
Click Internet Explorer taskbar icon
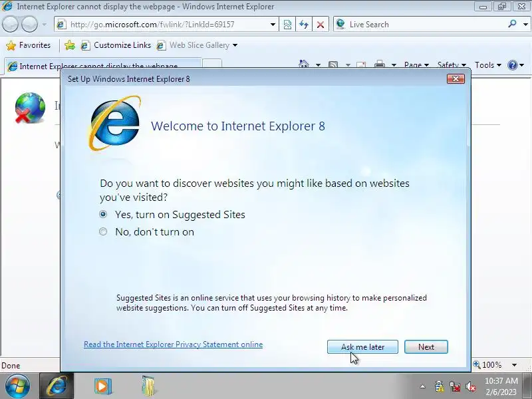(57, 386)
